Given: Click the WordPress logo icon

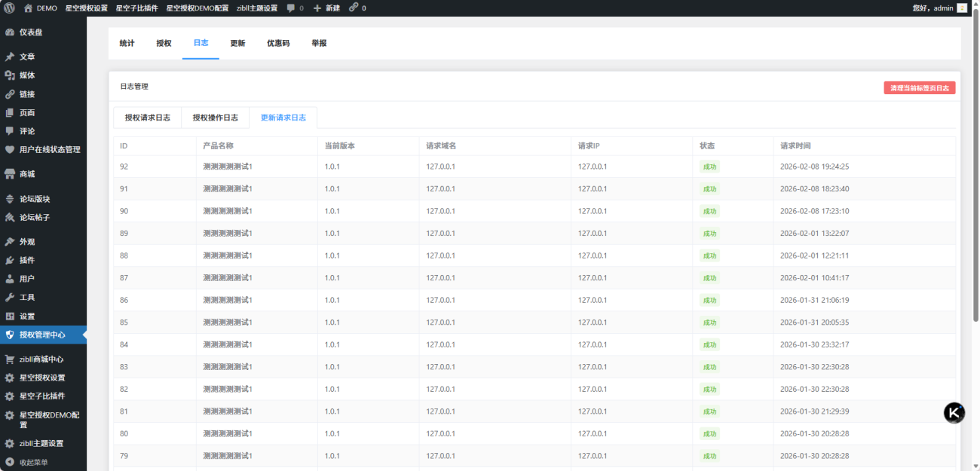Looking at the screenshot, I should [x=9, y=8].
